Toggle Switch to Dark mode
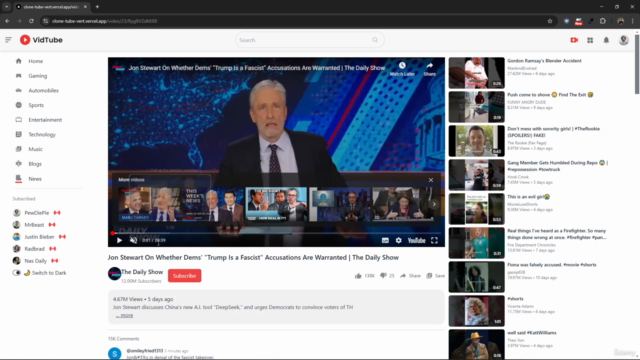Screen dimensions: 640x360 16,273
